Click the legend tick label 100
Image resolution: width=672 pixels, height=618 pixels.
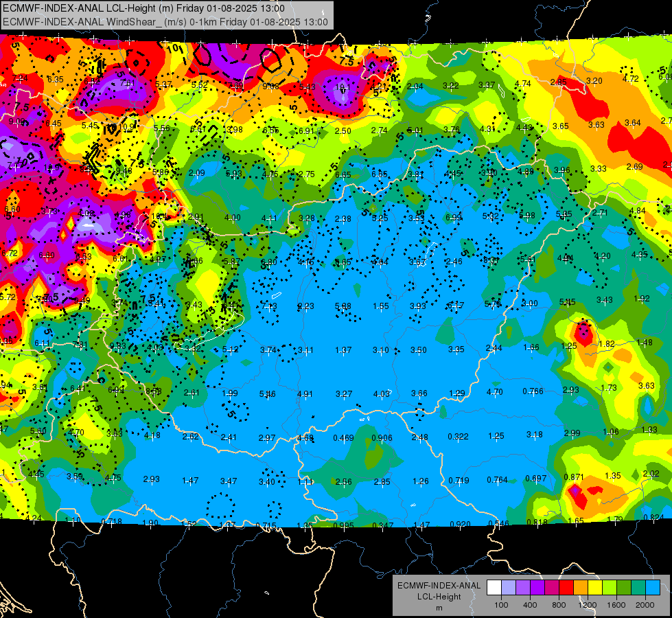click(501, 605)
